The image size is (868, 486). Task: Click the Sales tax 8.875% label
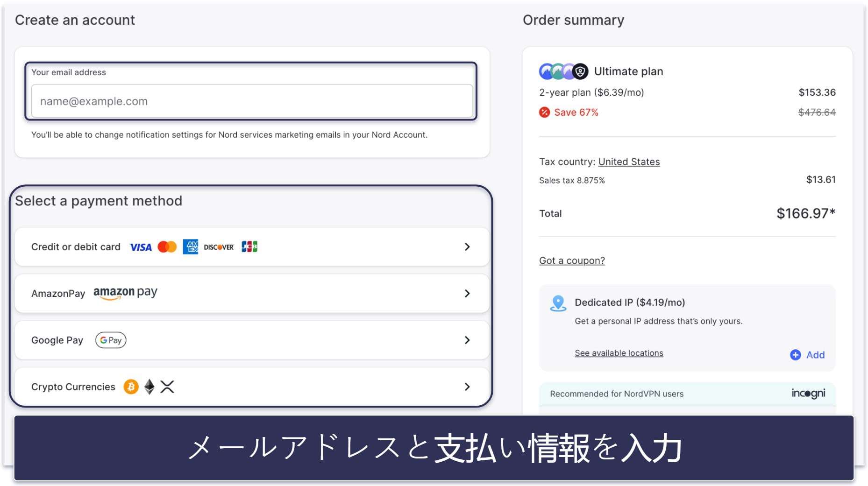tap(572, 180)
